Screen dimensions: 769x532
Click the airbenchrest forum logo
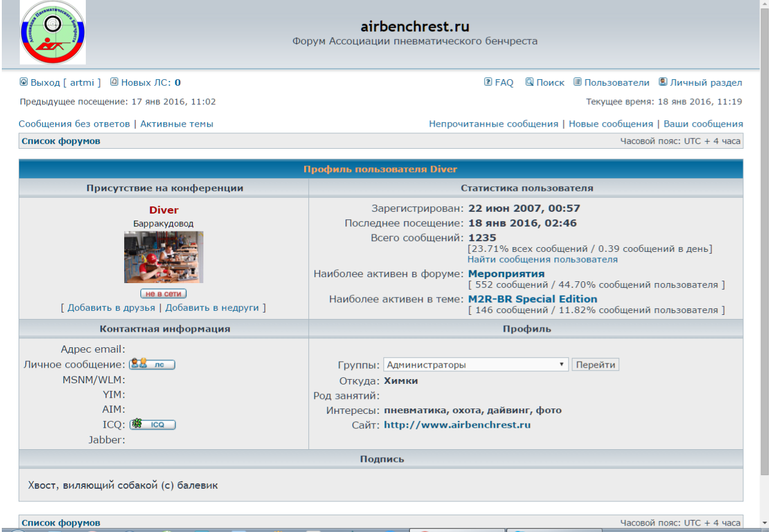tap(53, 32)
